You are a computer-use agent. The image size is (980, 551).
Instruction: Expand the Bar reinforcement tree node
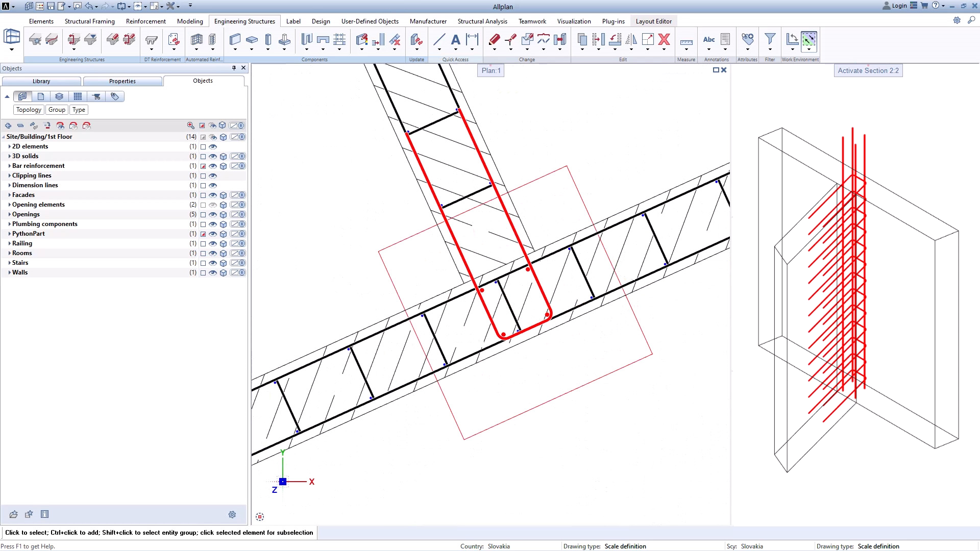coord(9,166)
